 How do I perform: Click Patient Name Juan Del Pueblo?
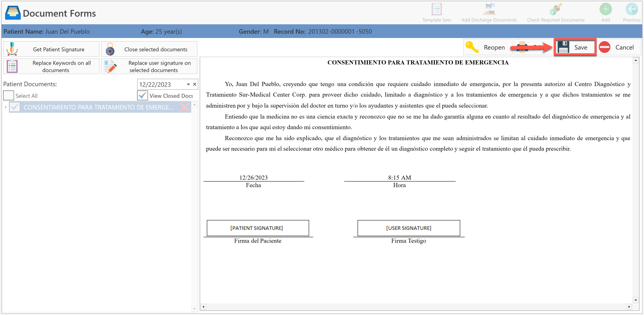pos(47,31)
